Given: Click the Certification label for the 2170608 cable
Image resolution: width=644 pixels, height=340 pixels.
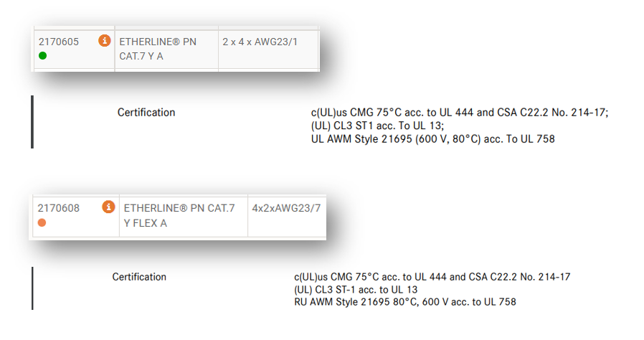Looking at the screenshot, I should click(139, 277).
